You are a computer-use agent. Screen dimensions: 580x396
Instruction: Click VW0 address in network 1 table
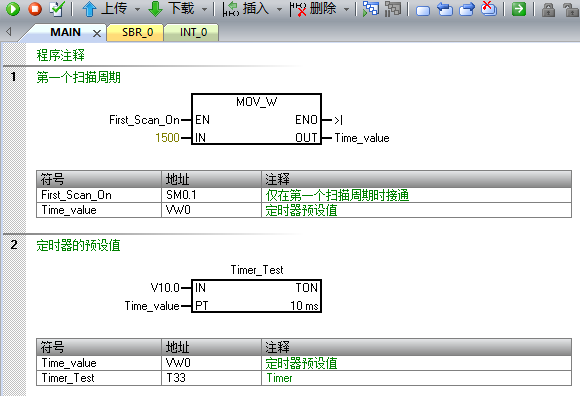pos(211,210)
